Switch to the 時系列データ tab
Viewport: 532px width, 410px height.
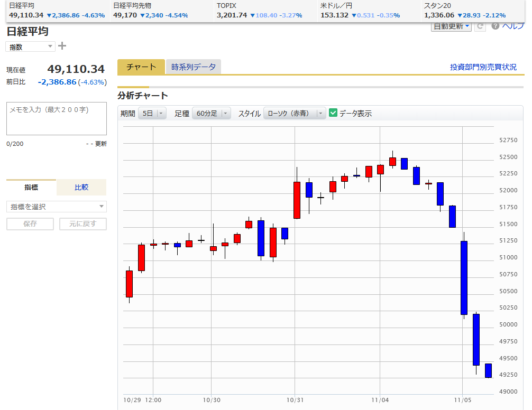[x=194, y=67]
